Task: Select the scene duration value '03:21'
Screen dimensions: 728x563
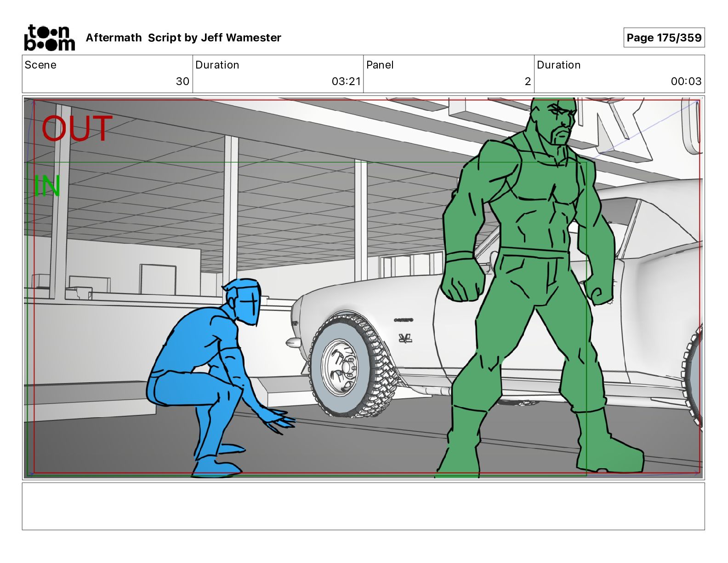Action: click(346, 81)
